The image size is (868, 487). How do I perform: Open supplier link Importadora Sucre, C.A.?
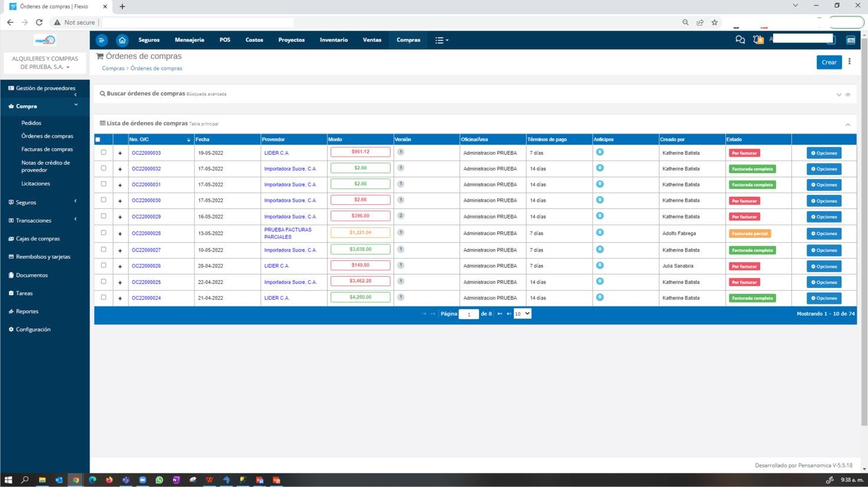pos(291,168)
